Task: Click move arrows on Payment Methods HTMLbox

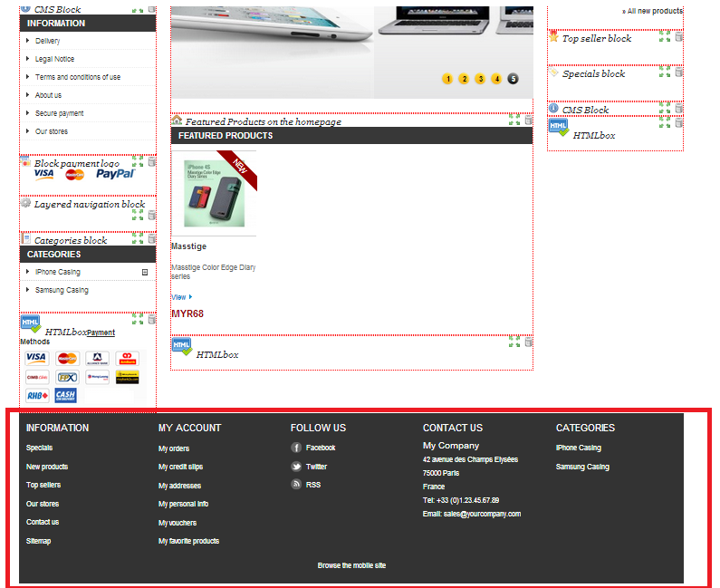Action: [x=138, y=319]
